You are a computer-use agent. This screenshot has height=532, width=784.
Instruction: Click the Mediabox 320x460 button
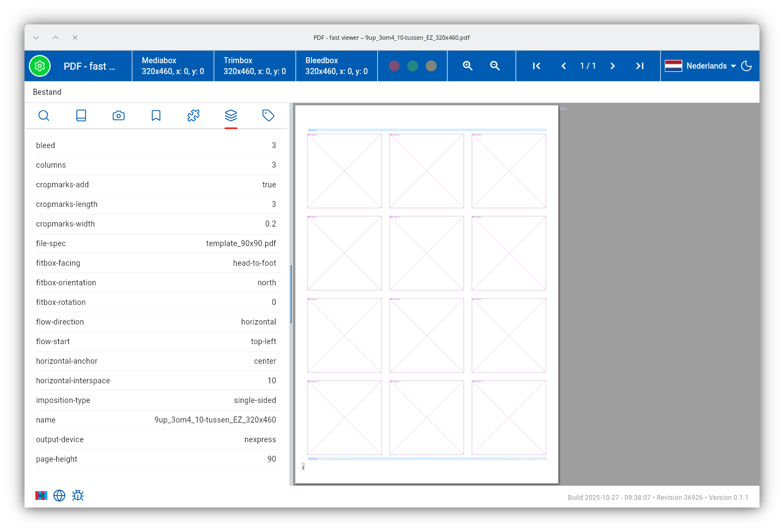pyautogui.click(x=173, y=65)
